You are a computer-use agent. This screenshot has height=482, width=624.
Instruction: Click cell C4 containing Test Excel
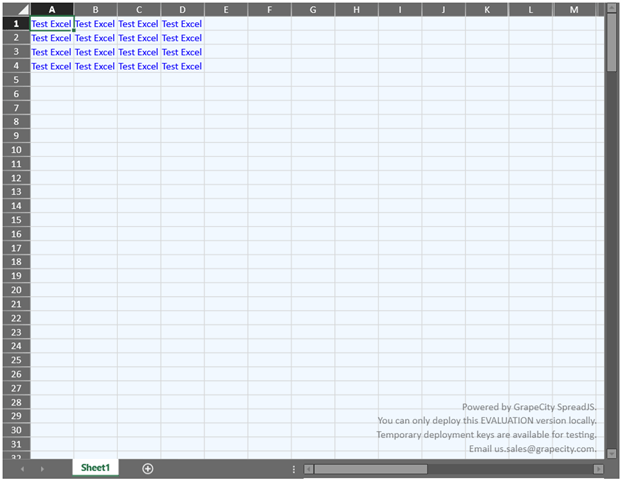tap(139, 66)
